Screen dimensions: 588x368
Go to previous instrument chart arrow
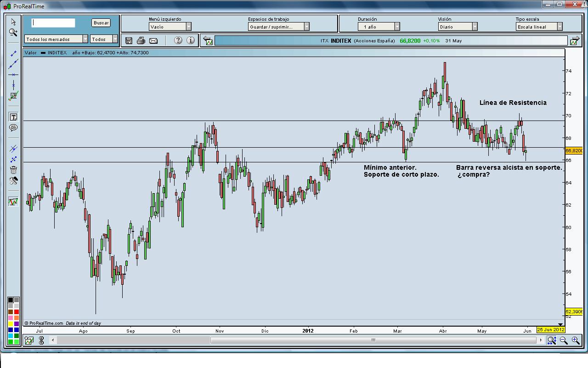tap(208, 40)
